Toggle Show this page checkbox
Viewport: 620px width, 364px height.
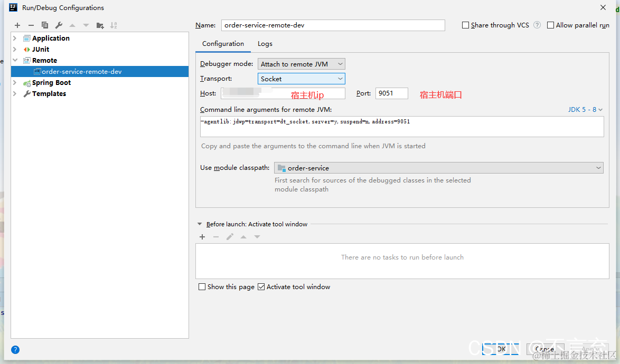click(x=202, y=287)
